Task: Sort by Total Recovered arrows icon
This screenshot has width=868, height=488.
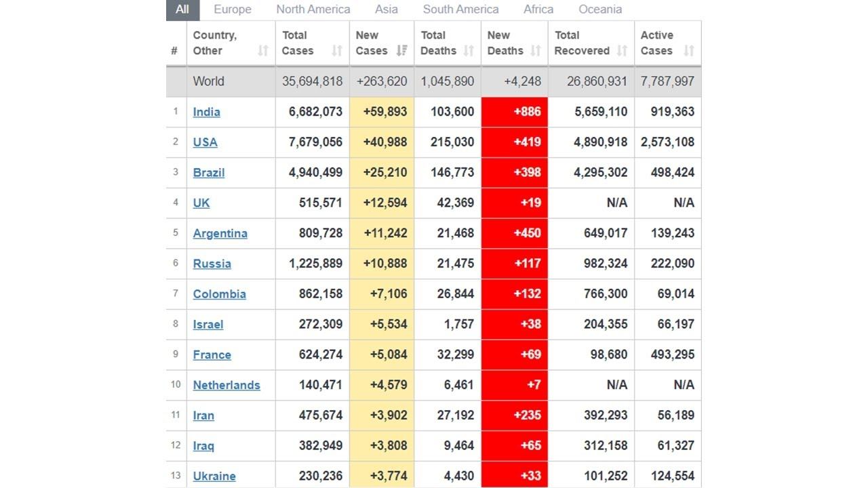Action: point(622,51)
